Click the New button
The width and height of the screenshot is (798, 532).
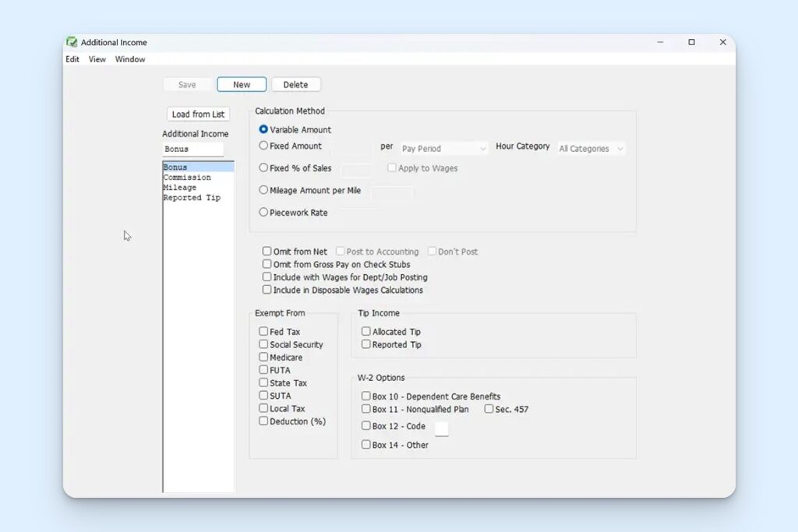[x=242, y=84]
